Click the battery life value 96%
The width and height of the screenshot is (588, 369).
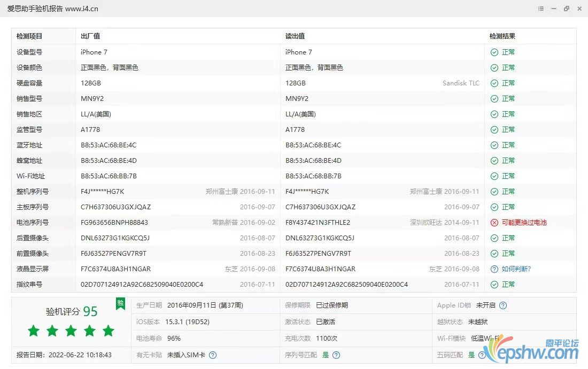[x=174, y=338]
